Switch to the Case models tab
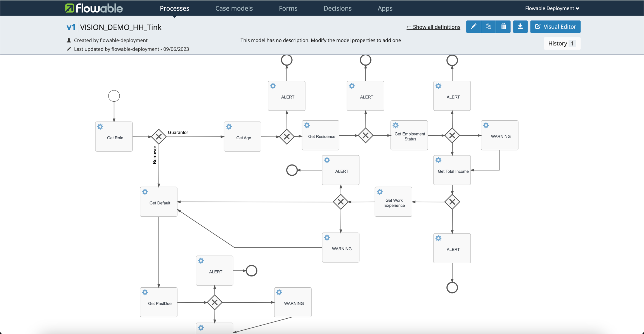 point(234,8)
